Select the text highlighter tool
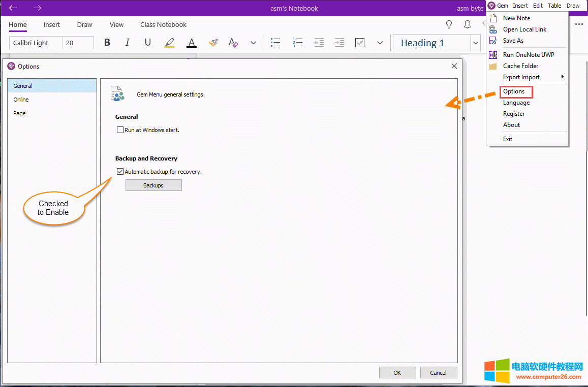This screenshot has height=387, width=588. click(169, 43)
